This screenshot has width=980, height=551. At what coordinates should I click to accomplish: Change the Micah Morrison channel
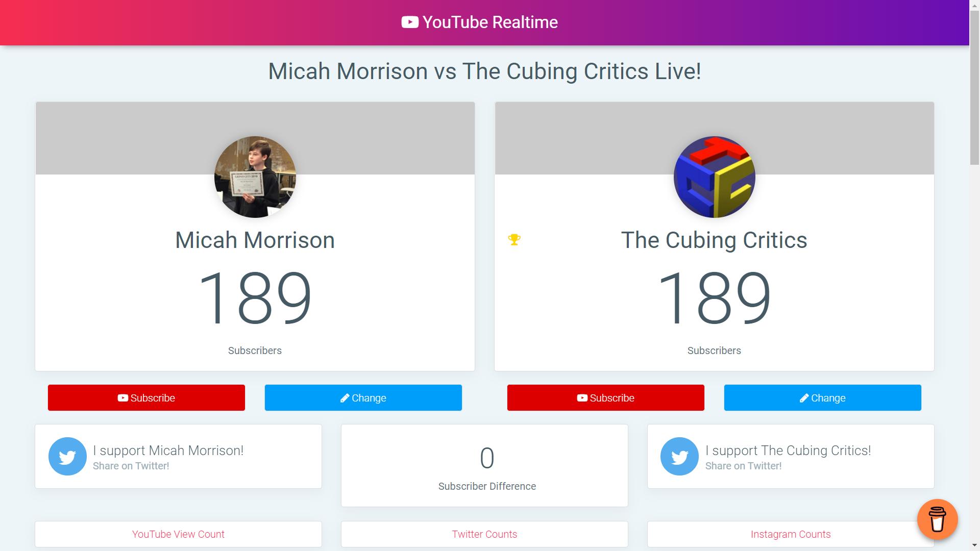click(363, 398)
